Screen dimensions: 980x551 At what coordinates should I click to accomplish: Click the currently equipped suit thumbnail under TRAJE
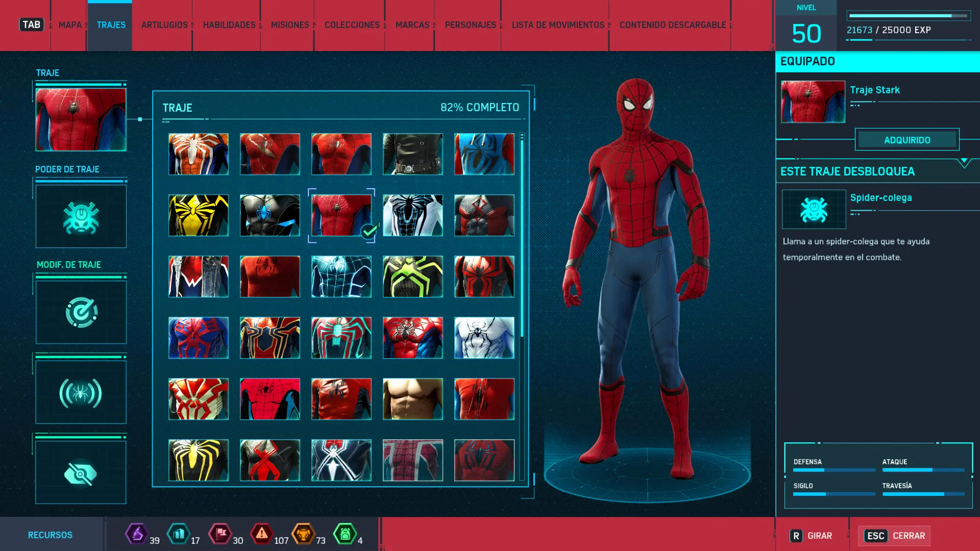click(x=81, y=119)
